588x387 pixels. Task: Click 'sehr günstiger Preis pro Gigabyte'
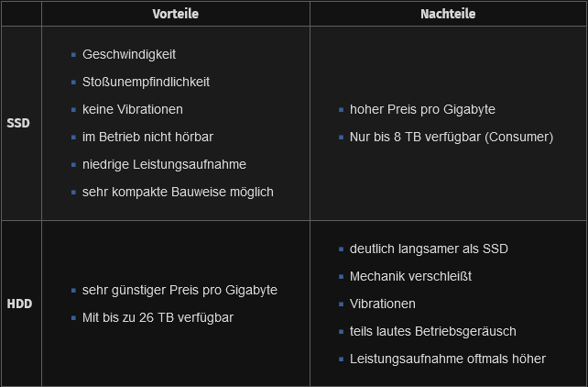[x=180, y=290]
